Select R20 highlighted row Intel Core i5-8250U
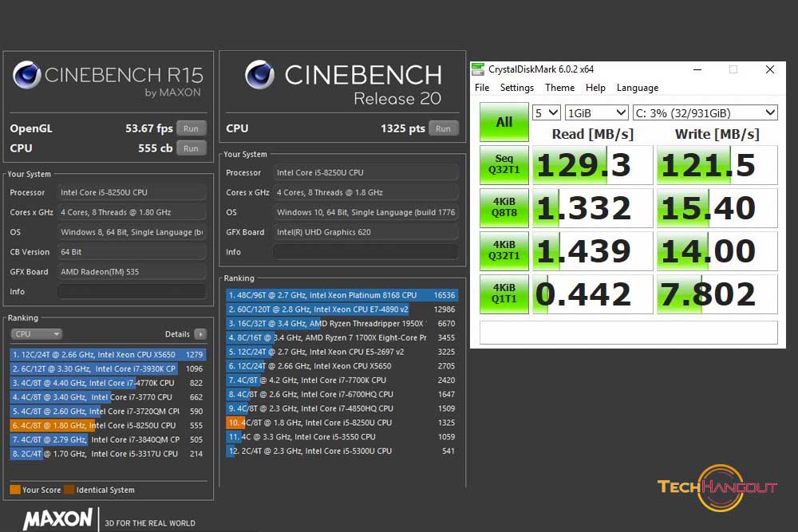 (x=342, y=423)
